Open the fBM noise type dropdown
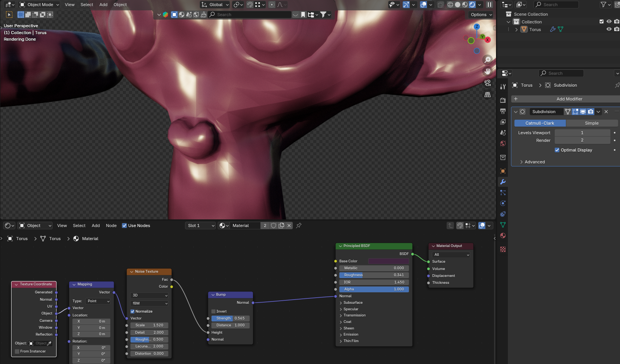This screenshot has width=620, height=364. [149, 303]
